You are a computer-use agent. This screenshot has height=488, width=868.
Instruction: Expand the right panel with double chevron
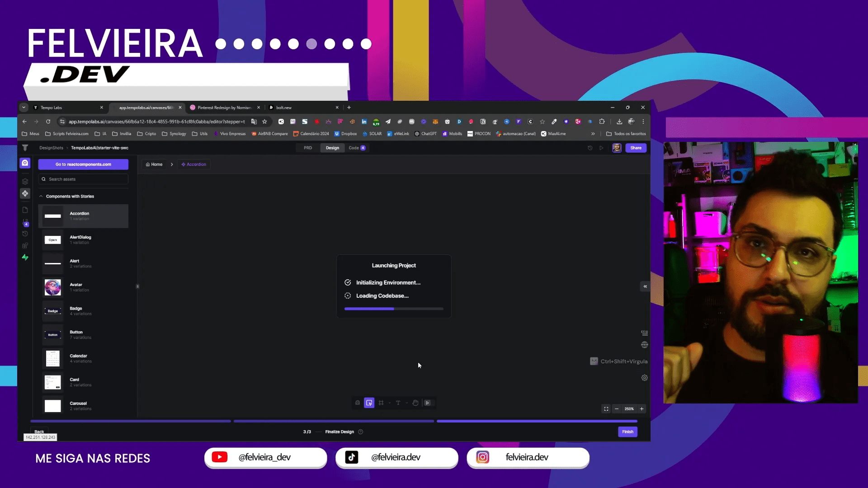tap(645, 286)
